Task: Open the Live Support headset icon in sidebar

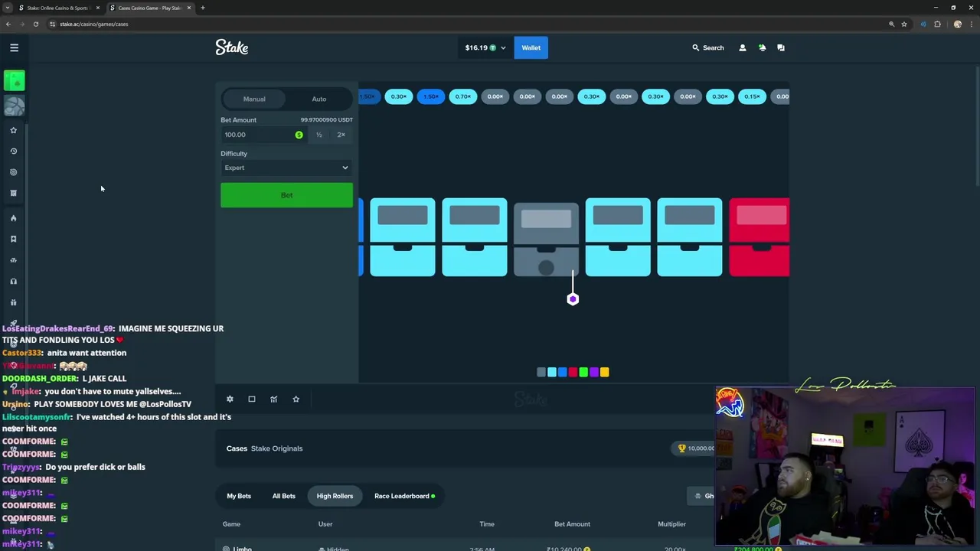Action: tap(13, 281)
